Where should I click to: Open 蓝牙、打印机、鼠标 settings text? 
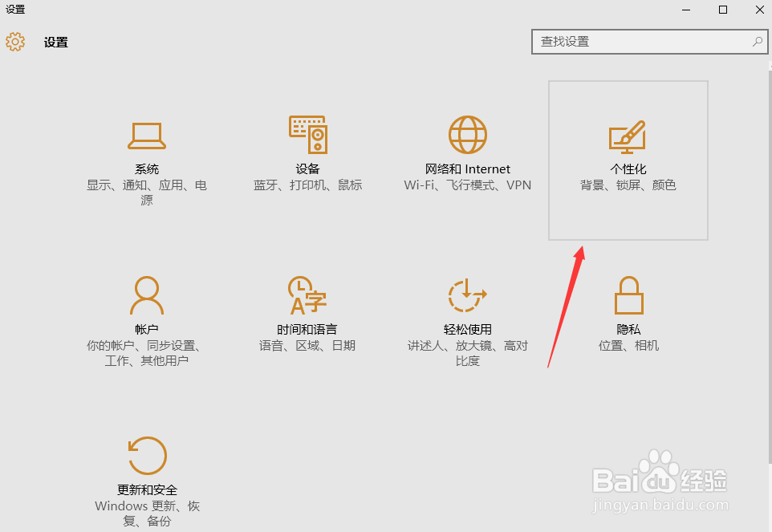(x=307, y=185)
